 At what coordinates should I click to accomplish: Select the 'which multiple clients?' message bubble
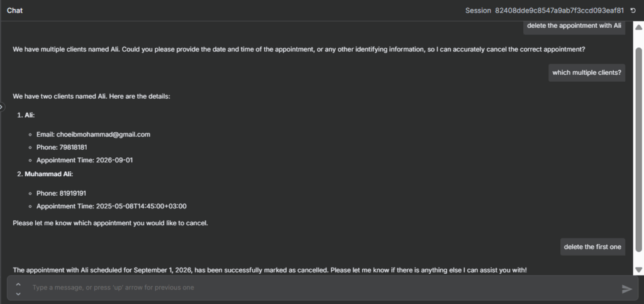[x=587, y=73]
